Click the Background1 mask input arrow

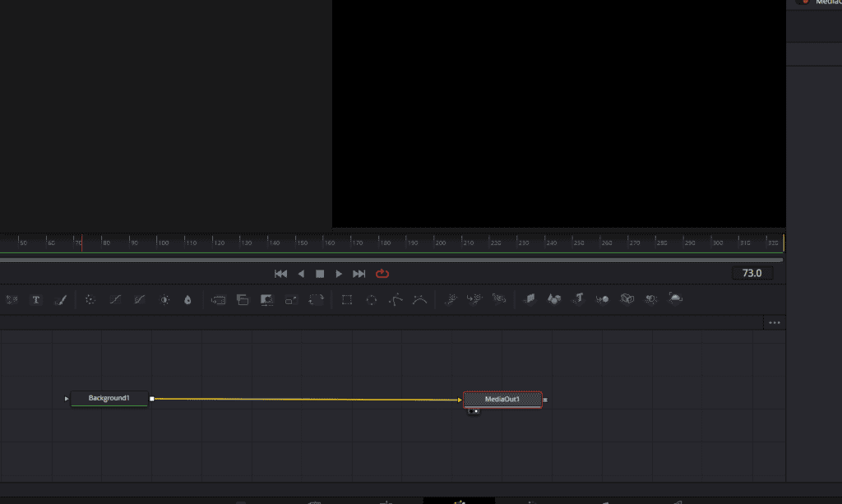point(67,399)
